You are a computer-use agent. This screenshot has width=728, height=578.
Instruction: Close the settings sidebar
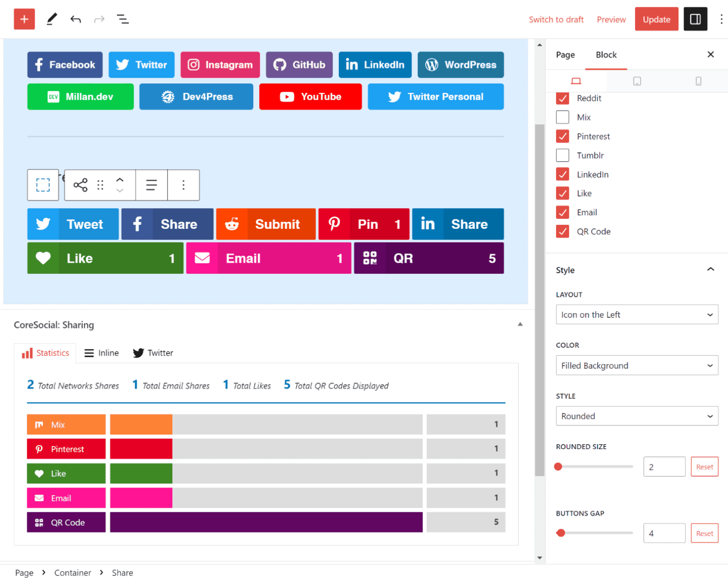coord(710,55)
